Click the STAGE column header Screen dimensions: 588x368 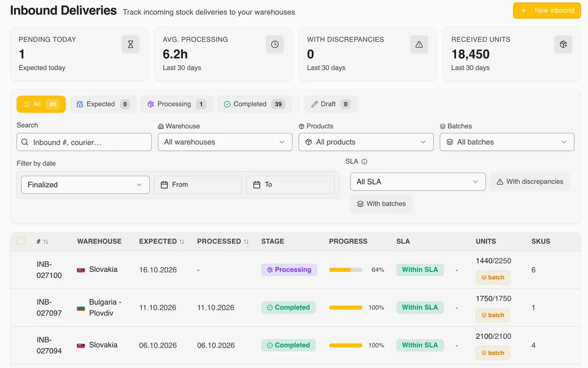click(273, 241)
